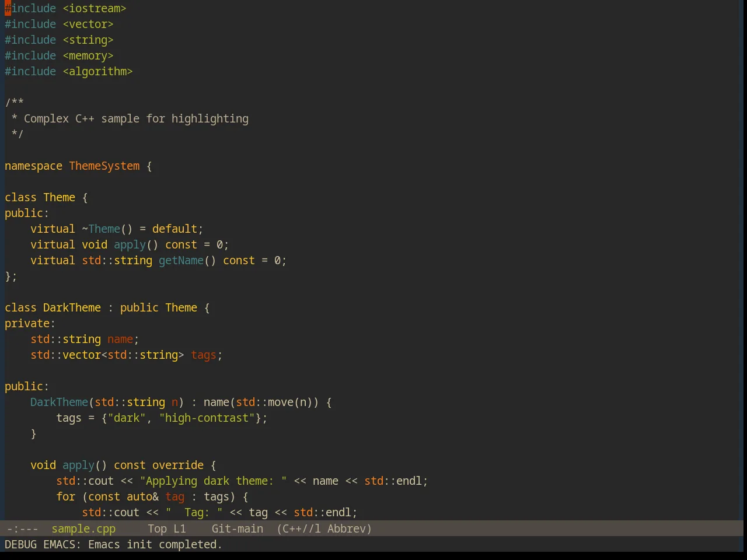Image resolution: width=747 pixels, height=560 pixels.
Task: Click the 'DarkTheme' constructor name
Action: point(59,402)
